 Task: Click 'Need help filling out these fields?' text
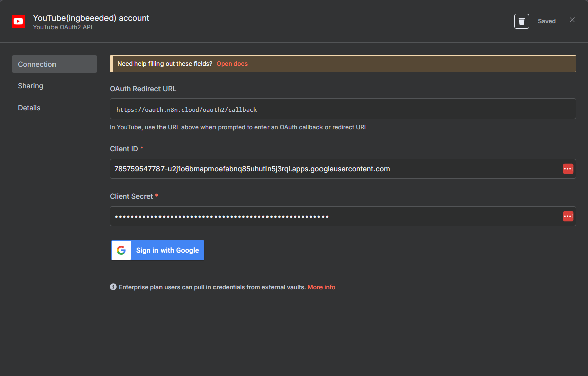point(165,64)
